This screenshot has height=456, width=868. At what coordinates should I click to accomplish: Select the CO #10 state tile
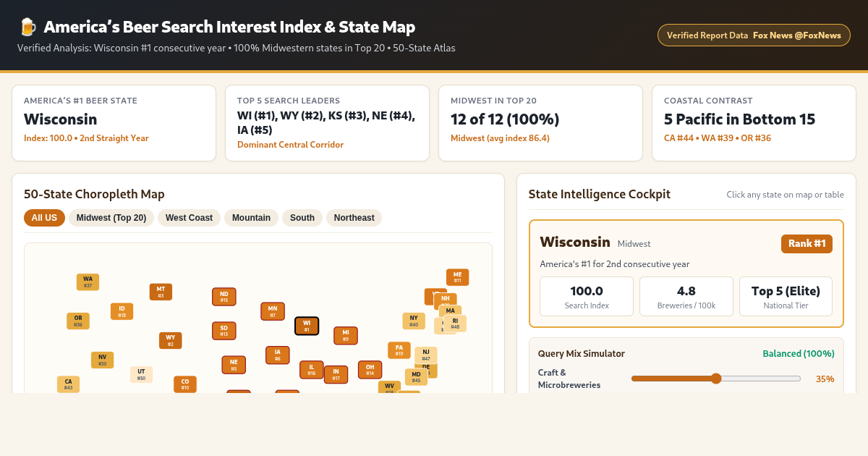[x=185, y=384]
